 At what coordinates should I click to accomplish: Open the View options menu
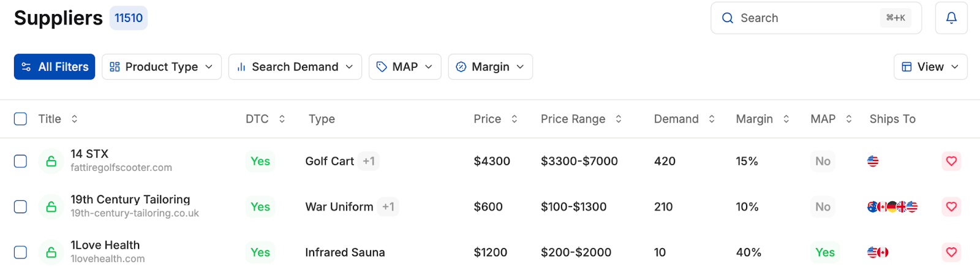click(930, 67)
